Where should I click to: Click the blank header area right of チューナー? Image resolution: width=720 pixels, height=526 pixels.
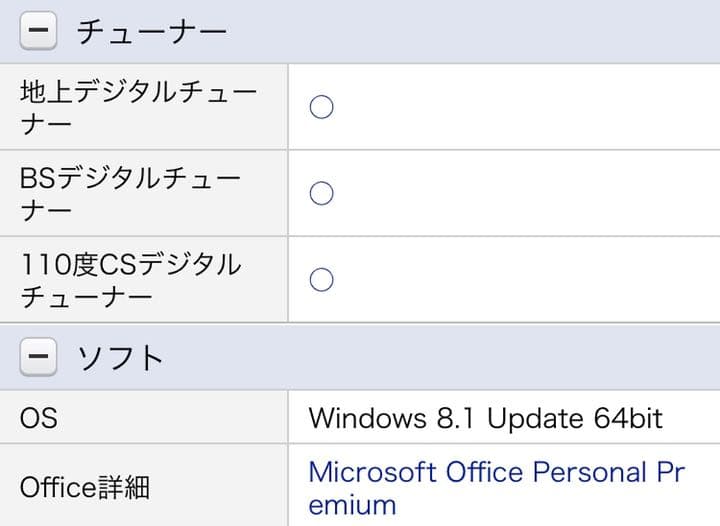pos(480,32)
